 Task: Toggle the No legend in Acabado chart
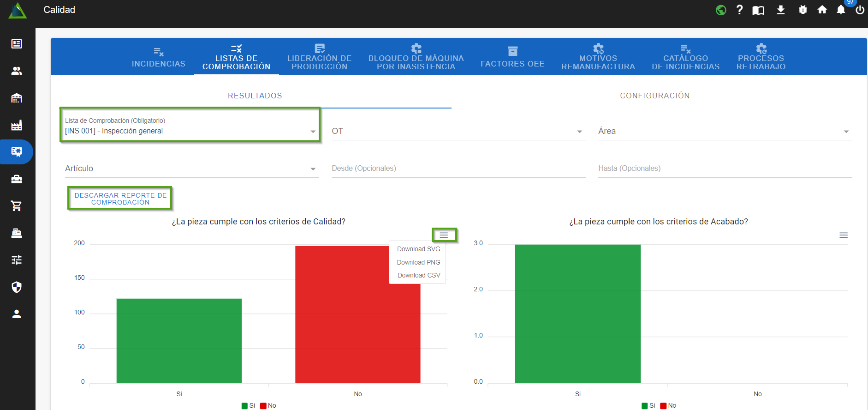(668, 405)
